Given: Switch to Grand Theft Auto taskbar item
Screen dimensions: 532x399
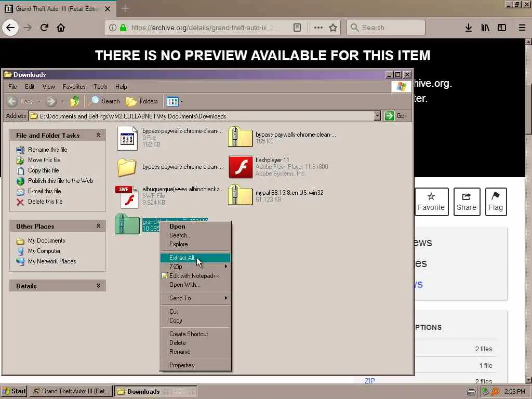Looking at the screenshot, I should coord(71,391).
